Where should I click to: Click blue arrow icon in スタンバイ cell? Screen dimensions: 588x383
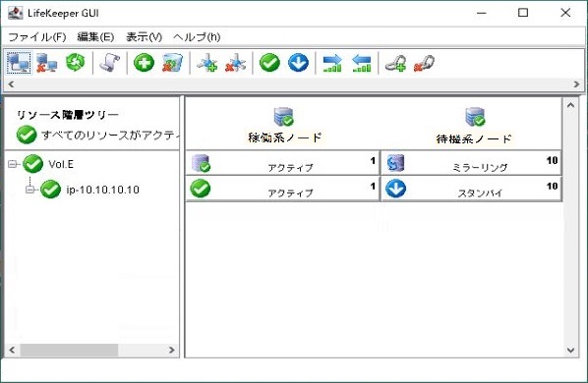point(395,189)
